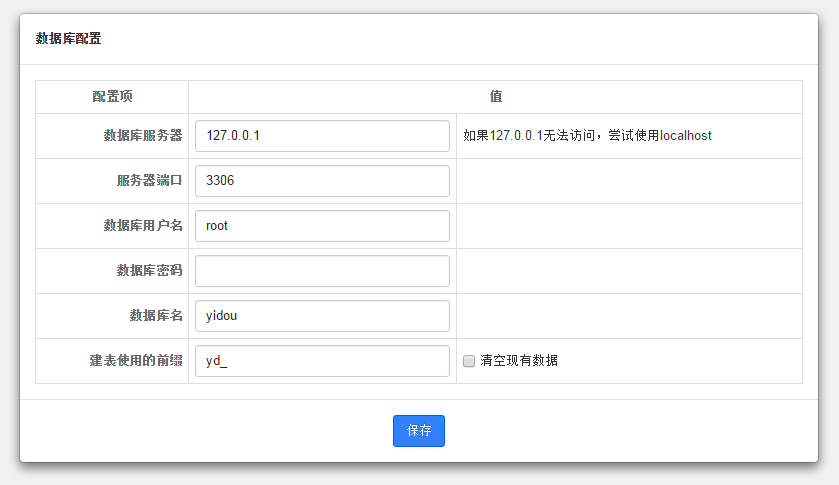The width and height of the screenshot is (839, 485).
Task: Select the table prefix field containing yd_
Action: [x=322, y=361]
